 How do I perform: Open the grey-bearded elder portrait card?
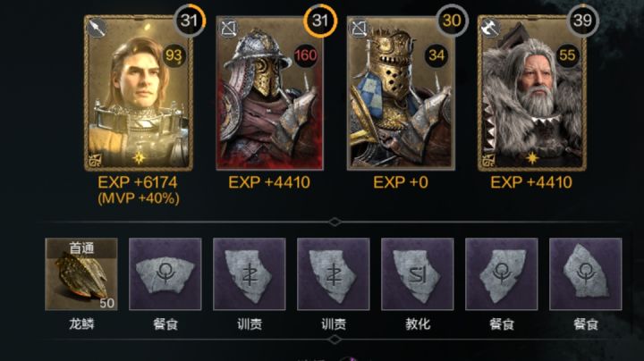click(x=532, y=93)
